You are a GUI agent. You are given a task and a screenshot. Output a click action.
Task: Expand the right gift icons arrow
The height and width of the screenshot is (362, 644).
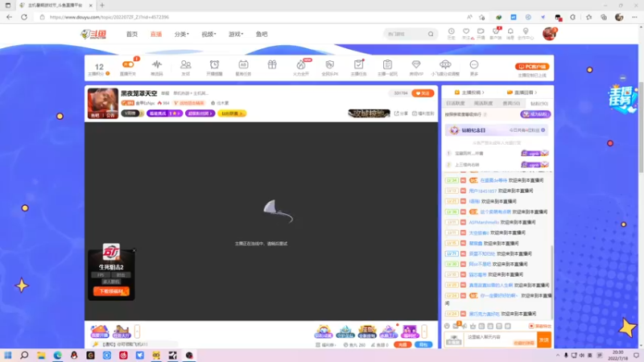pyautogui.click(x=424, y=331)
